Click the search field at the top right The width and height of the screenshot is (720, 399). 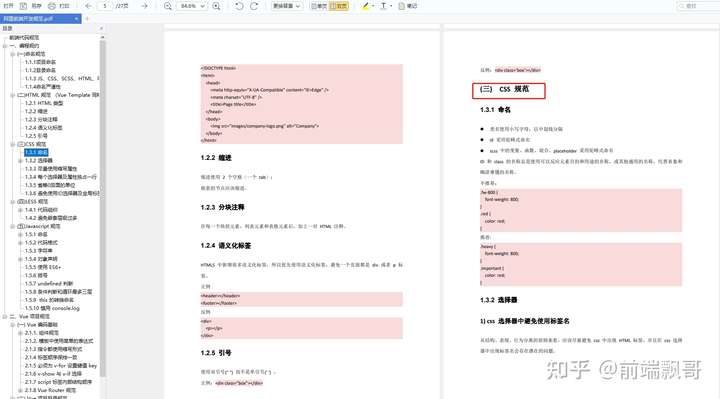click(698, 6)
